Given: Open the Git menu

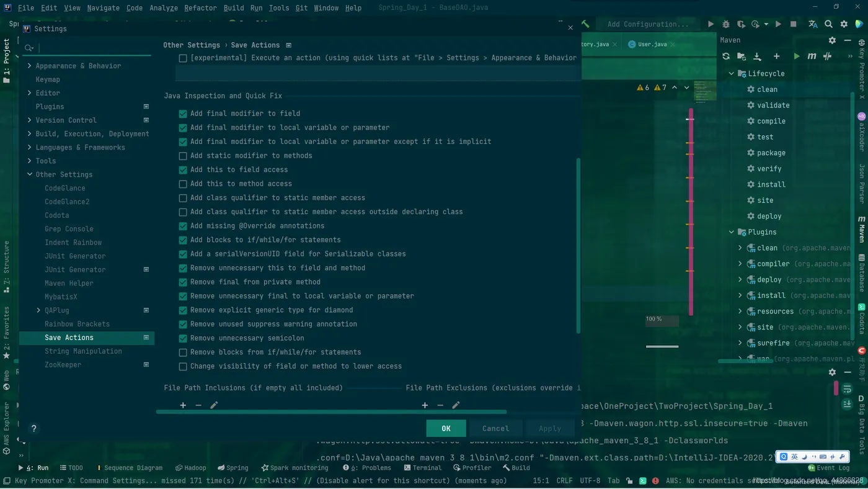Looking at the screenshot, I should point(301,8).
